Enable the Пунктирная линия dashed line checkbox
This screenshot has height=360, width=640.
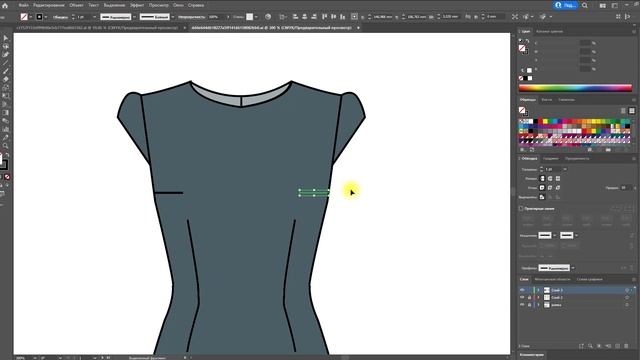[x=521, y=209]
